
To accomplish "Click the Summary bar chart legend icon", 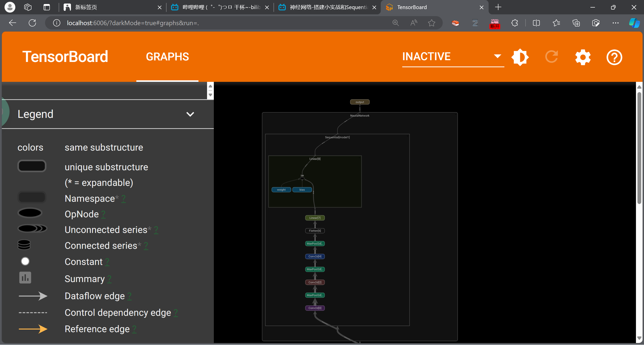I will point(25,278).
